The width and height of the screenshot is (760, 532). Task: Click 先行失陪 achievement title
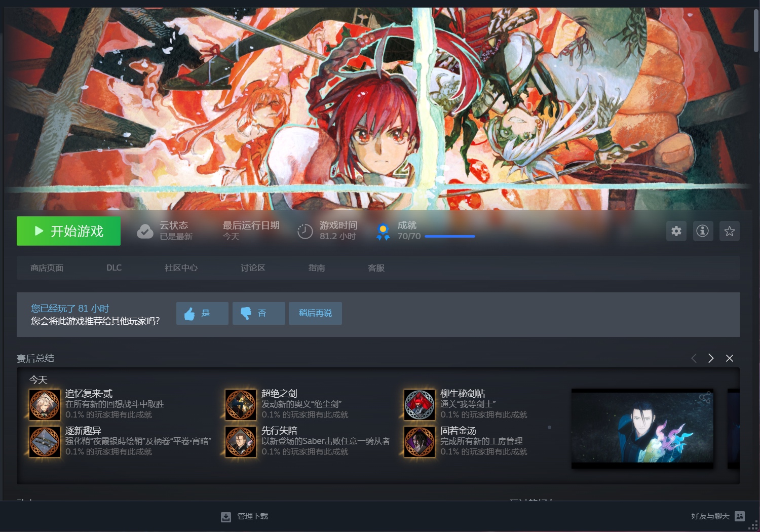279,430
